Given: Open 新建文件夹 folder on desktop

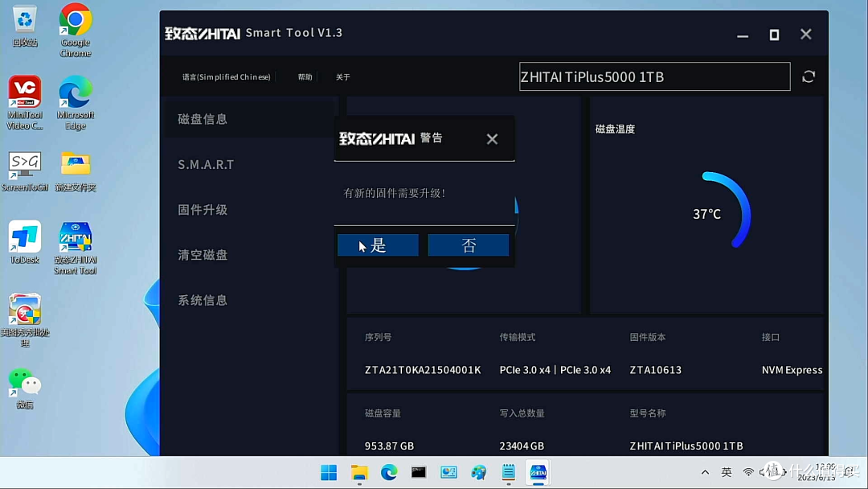Looking at the screenshot, I should (76, 171).
